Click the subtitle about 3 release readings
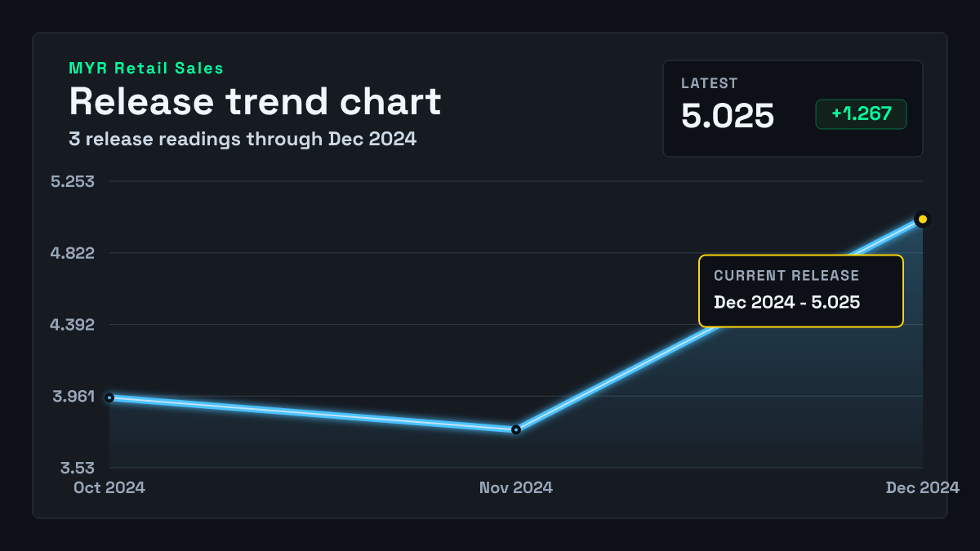The width and height of the screenshot is (980, 551). [243, 140]
